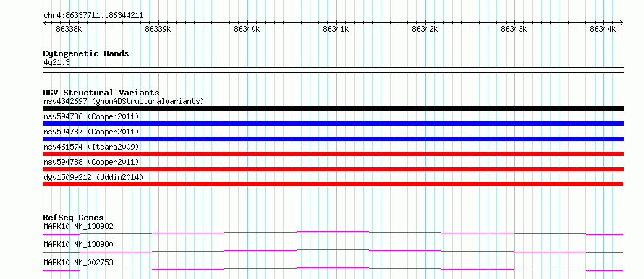
Task: Click the RefSeq Genes track title
Action: [x=74, y=218]
